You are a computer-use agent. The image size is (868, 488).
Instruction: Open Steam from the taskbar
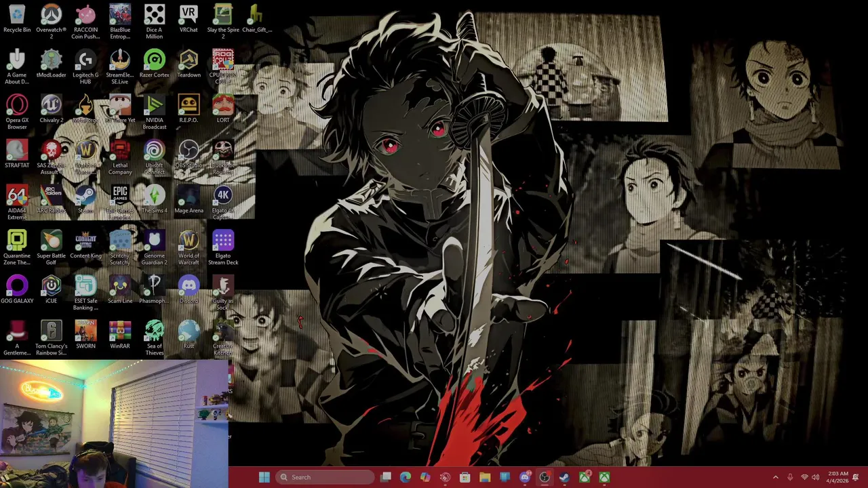pyautogui.click(x=564, y=477)
